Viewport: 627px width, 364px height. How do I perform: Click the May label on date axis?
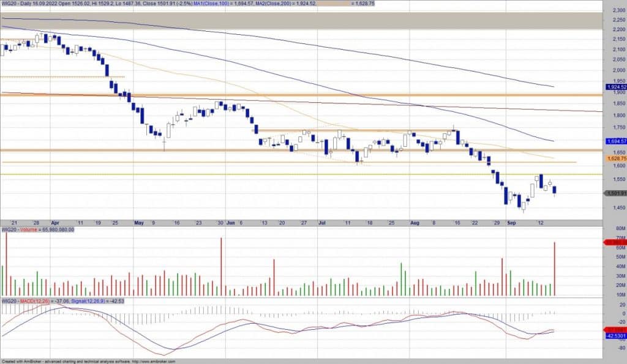point(138,223)
